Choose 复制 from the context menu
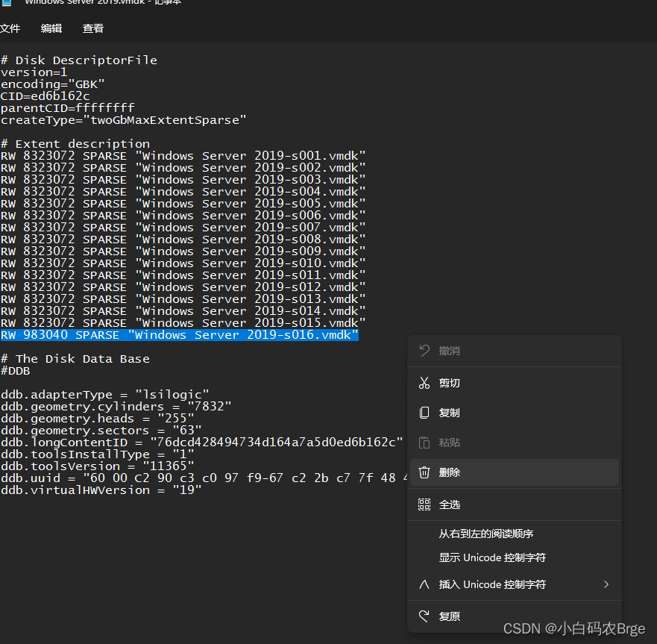 click(x=515, y=413)
